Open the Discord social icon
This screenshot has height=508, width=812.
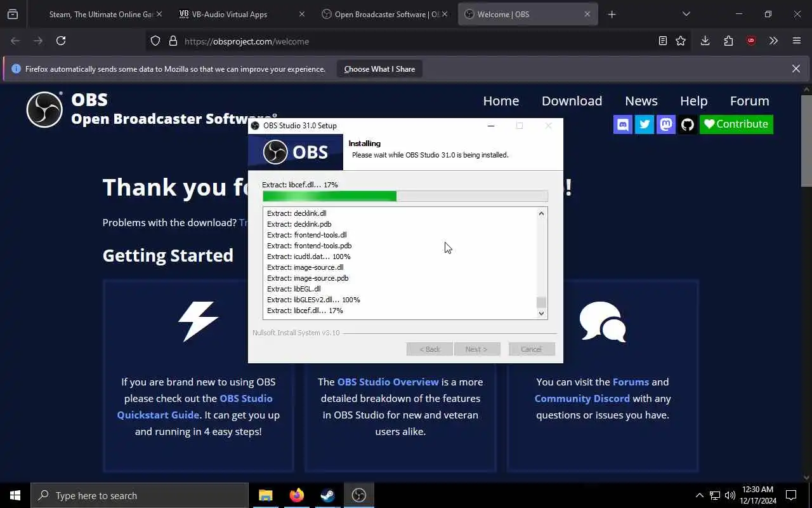tap(623, 124)
